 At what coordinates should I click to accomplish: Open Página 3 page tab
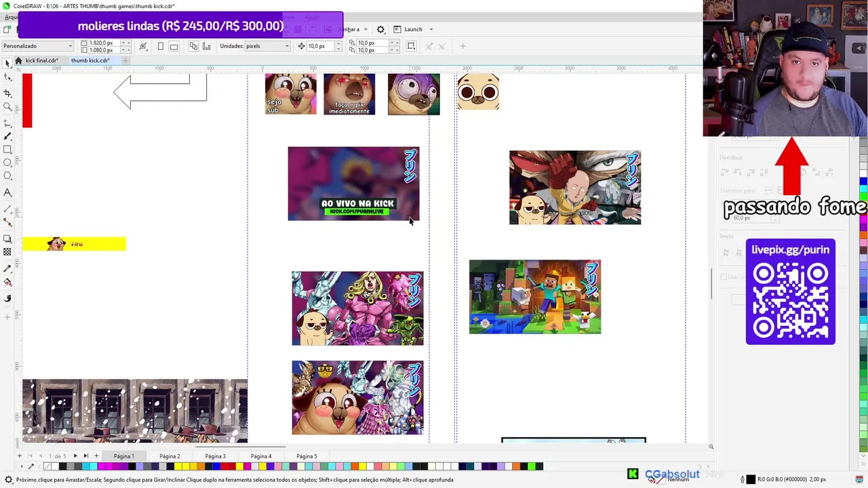pyautogui.click(x=215, y=456)
